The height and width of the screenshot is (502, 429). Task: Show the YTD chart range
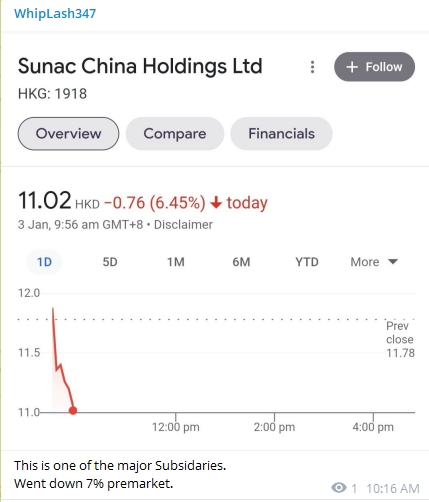coord(307,262)
